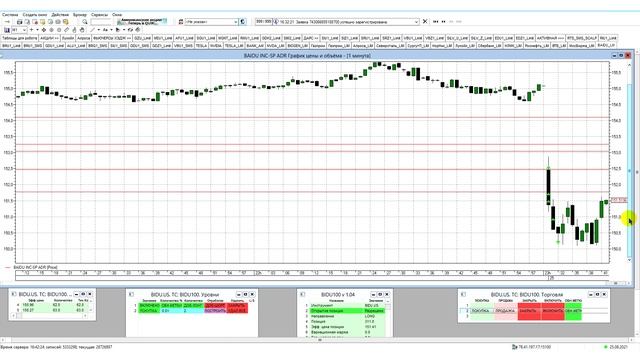The height and width of the screenshot is (360, 640).
Task: Open the ФЬЮЧЕРСЫ ХЭДЖ tab group
Action: pos(112,38)
